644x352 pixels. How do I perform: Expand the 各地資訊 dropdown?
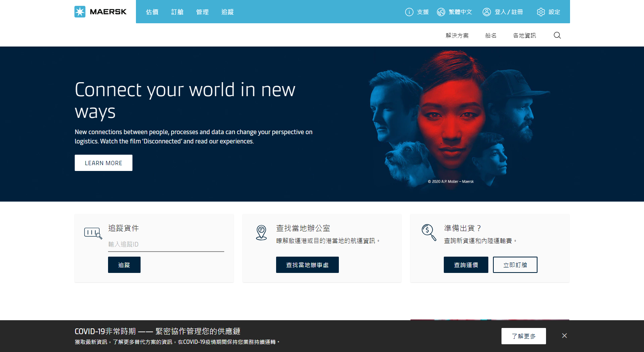524,35
